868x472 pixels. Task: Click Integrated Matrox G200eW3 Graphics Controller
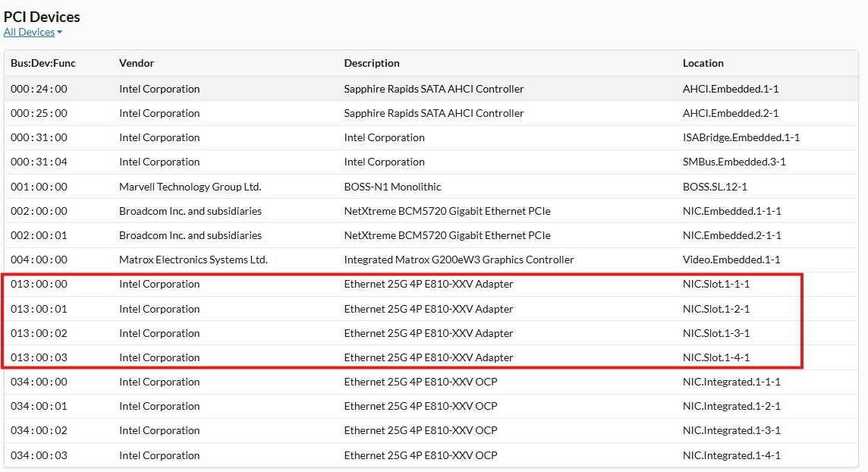(459, 260)
